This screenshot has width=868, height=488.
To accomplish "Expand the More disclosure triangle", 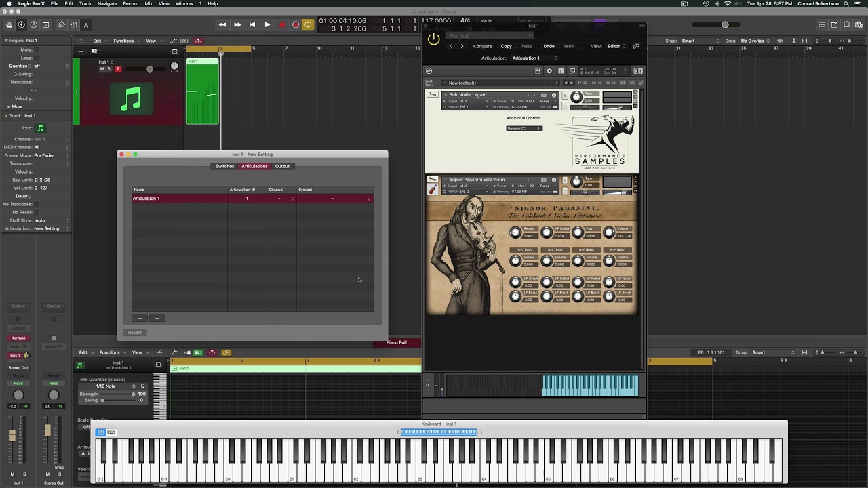I will 9,106.
